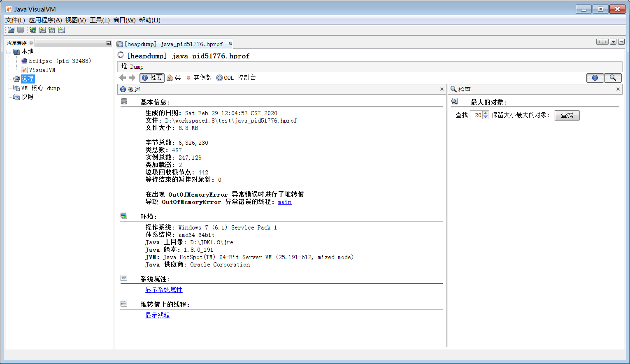Click the 本地 computer icon

[x=16, y=52]
